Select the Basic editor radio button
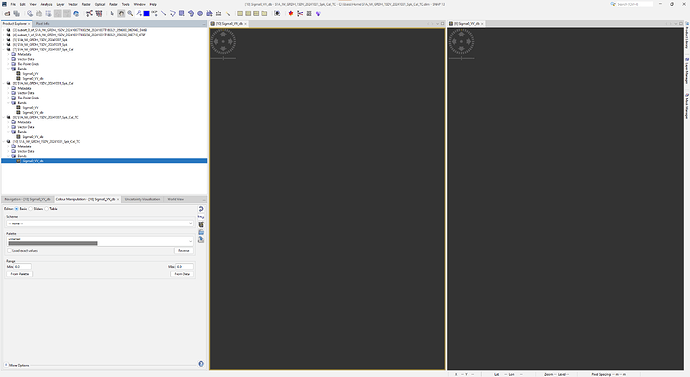Viewport: 690px width, 377px height. 17,209
